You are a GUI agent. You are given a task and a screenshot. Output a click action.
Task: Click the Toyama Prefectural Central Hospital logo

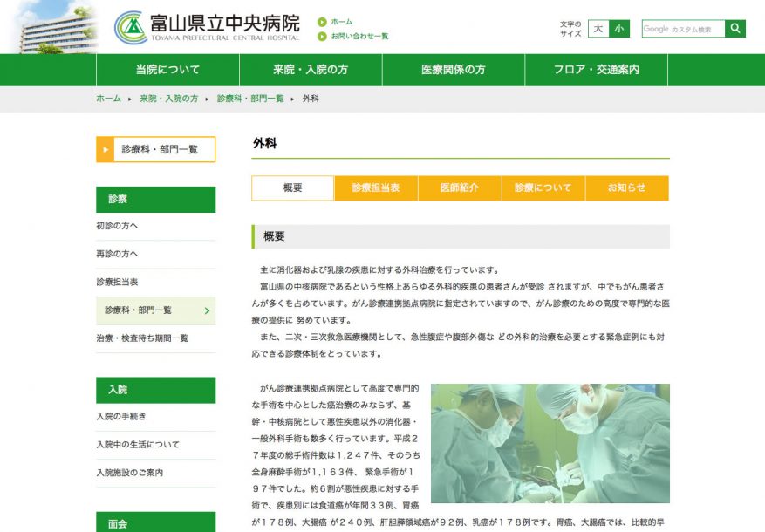(x=207, y=27)
